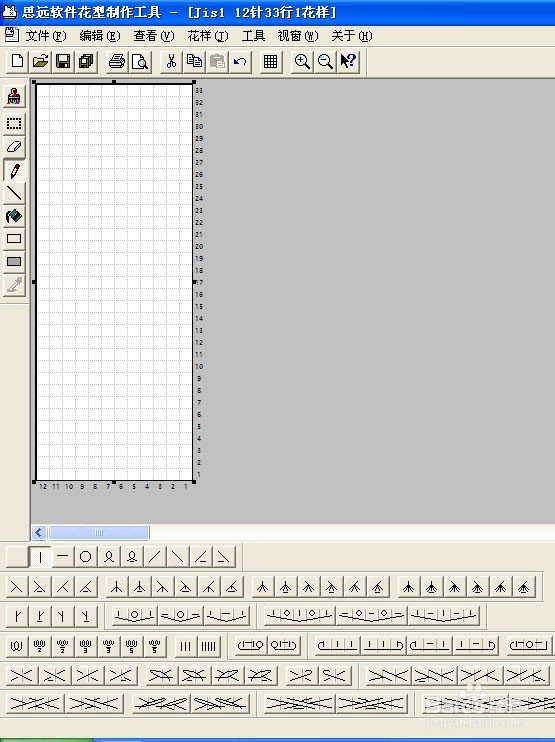Click the application icon in the title bar
555x742 pixels.
pyautogui.click(x=10, y=12)
